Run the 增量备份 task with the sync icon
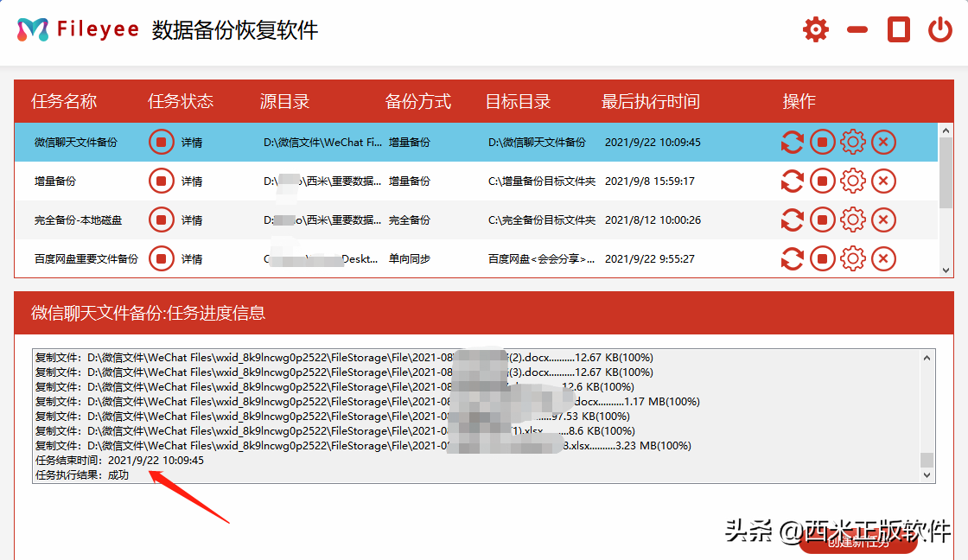This screenshot has height=560, width=968. (793, 181)
